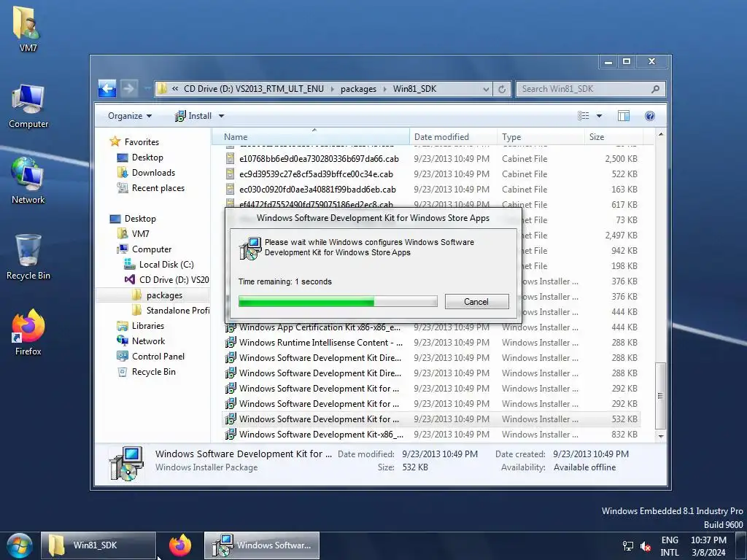Open the preview pane toggle icon
747x560 pixels.
tap(624, 116)
